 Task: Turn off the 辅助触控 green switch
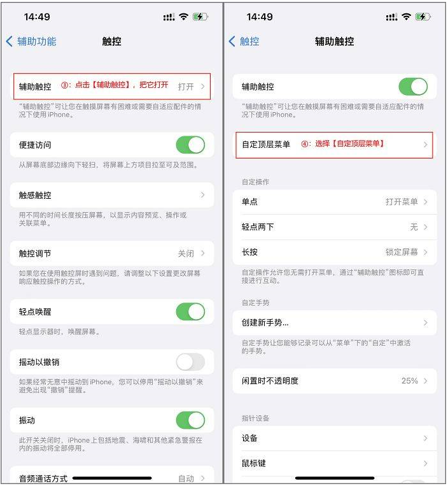pos(413,87)
